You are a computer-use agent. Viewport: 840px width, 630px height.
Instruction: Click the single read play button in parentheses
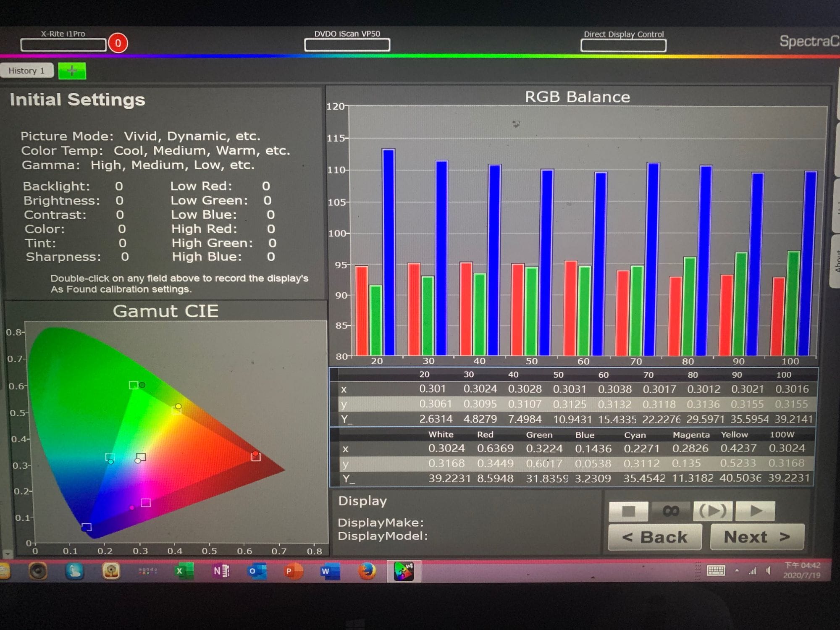(x=713, y=511)
